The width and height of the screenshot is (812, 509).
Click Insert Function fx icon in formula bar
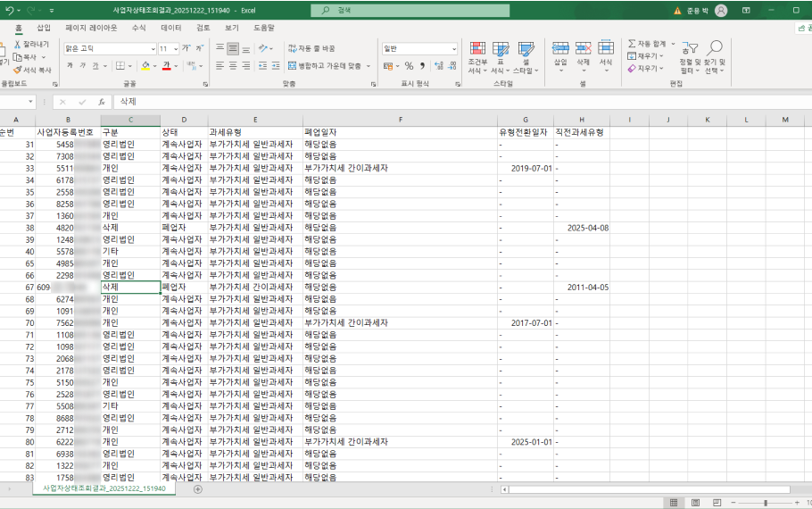(x=102, y=102)
